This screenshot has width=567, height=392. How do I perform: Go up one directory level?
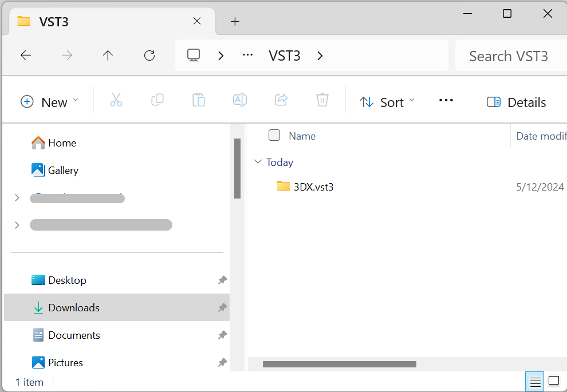[108, 56]
